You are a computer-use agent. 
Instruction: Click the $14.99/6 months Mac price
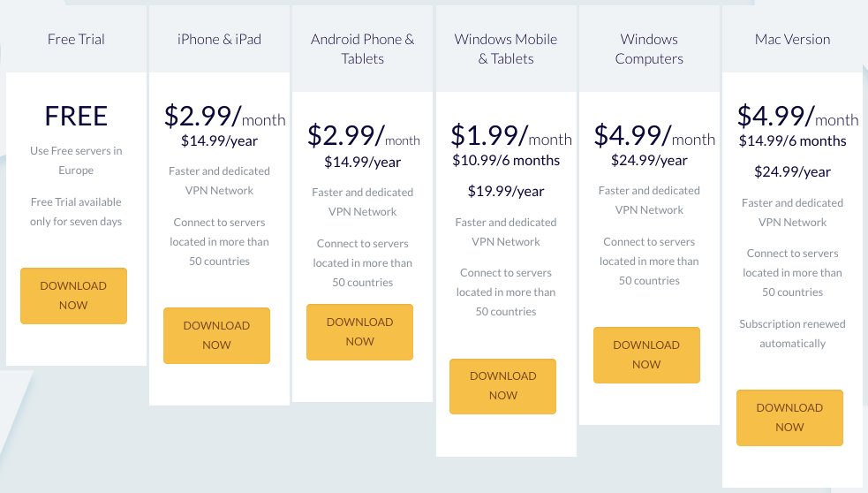(x=793, y=141)
